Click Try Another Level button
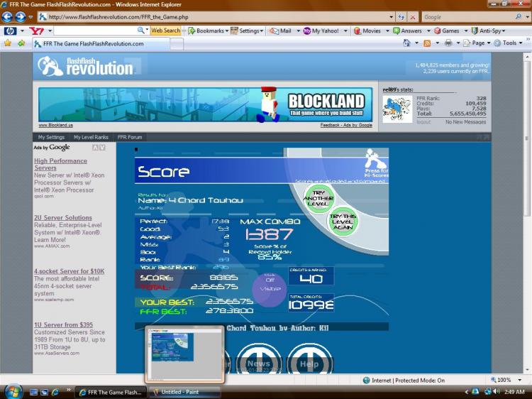This screenshot has height=399, width=532. 318,198
